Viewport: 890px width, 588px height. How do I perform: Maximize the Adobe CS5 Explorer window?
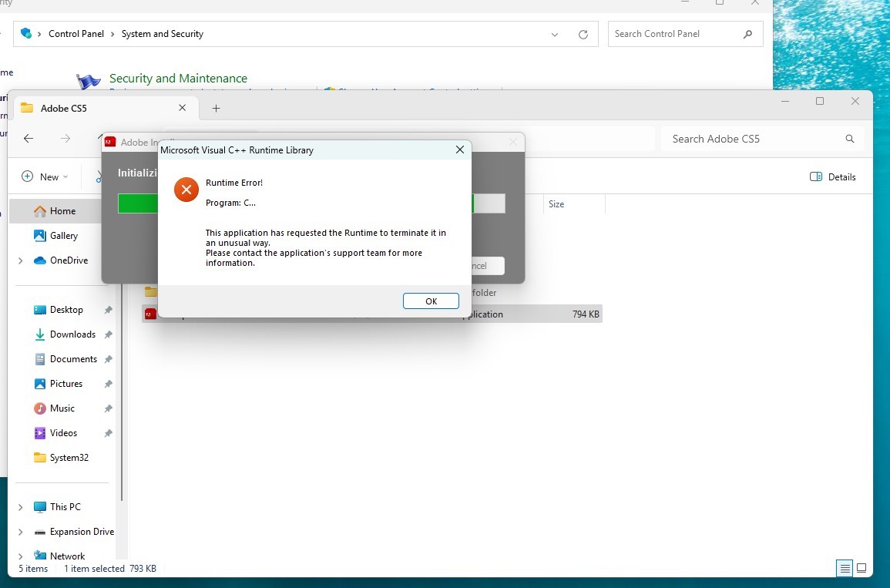[x=820, y=101]
